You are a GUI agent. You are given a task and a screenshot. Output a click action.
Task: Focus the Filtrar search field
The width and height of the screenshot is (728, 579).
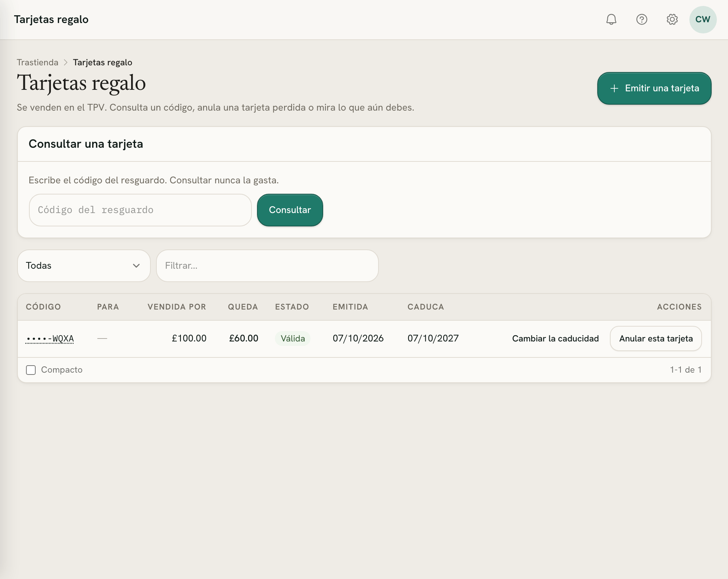(x=267, y=266)
